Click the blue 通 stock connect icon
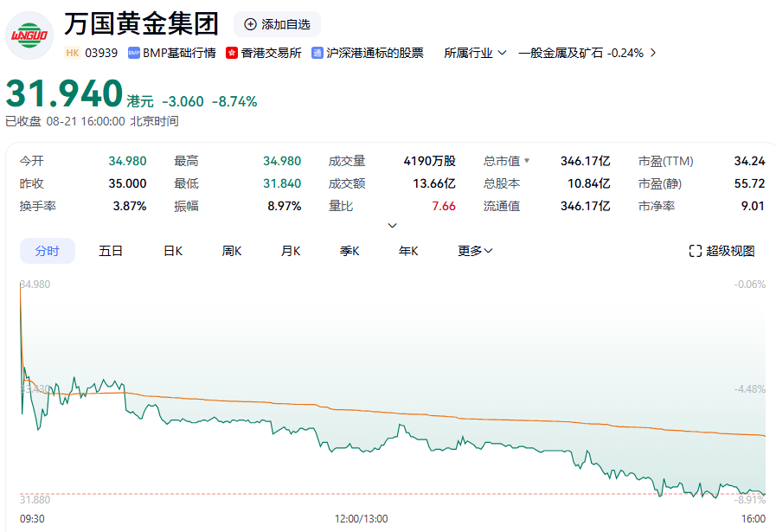Image resolution: width=776 pixels, height=532 pixels. (x=317, y=53)
